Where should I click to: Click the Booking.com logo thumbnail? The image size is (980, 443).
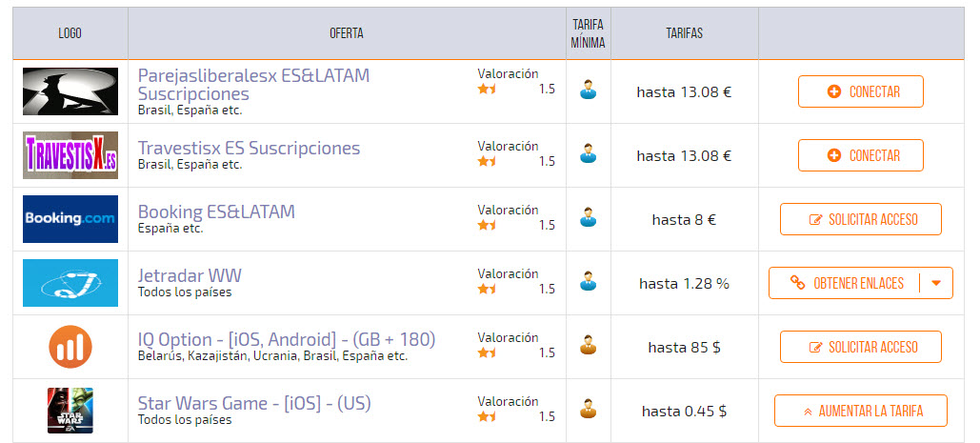pyautogui.click(x=70, y=219)
